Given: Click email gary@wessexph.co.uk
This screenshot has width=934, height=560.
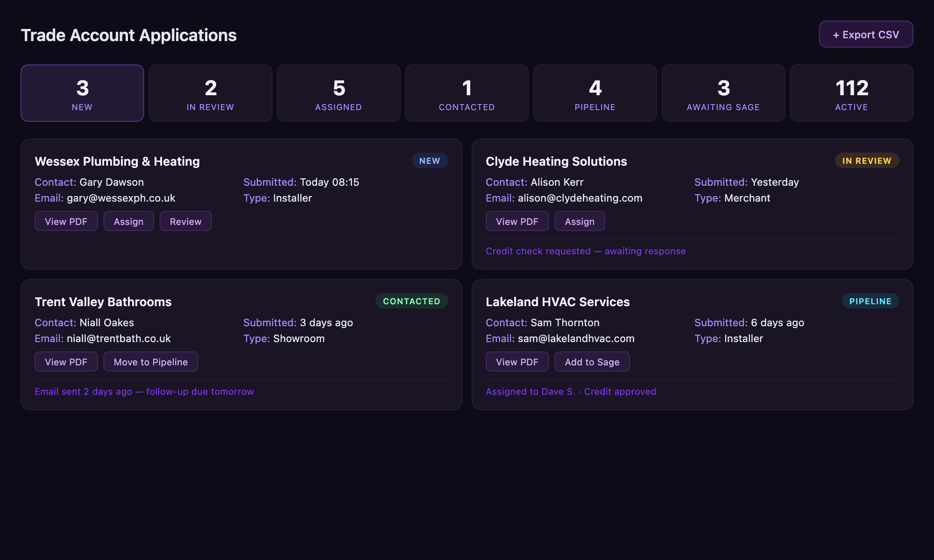Looking at the screenshot, I should click(121, 198).
